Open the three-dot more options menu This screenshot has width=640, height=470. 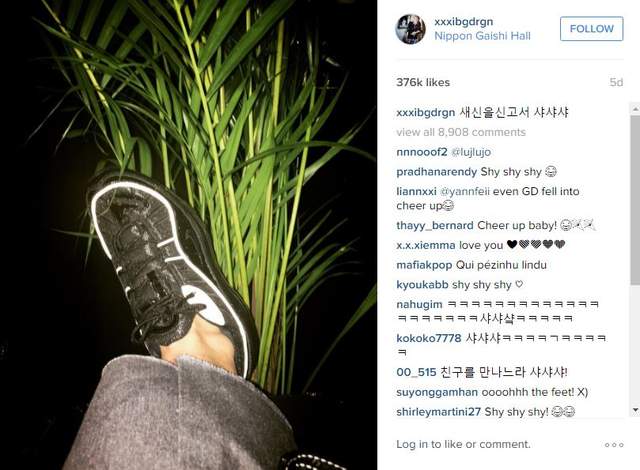point(614,445)
